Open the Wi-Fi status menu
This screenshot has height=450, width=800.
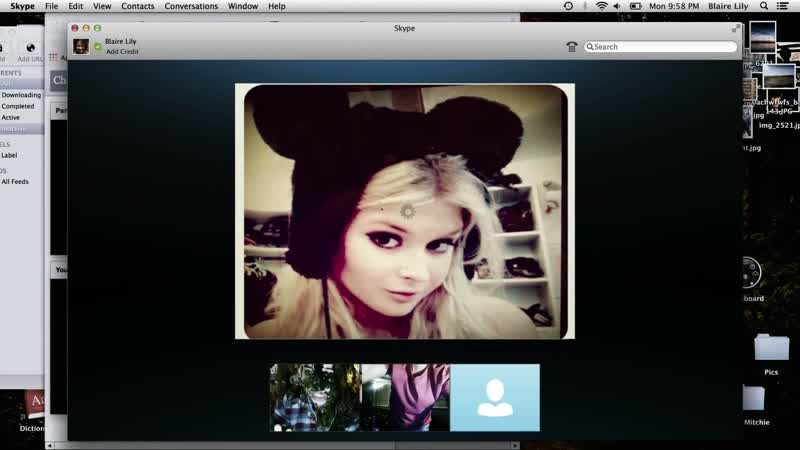(602, 6)
